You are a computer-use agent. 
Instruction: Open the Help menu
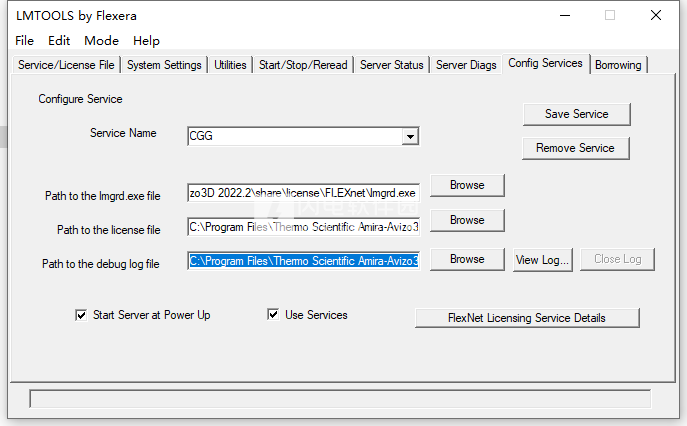pos(146,41)
